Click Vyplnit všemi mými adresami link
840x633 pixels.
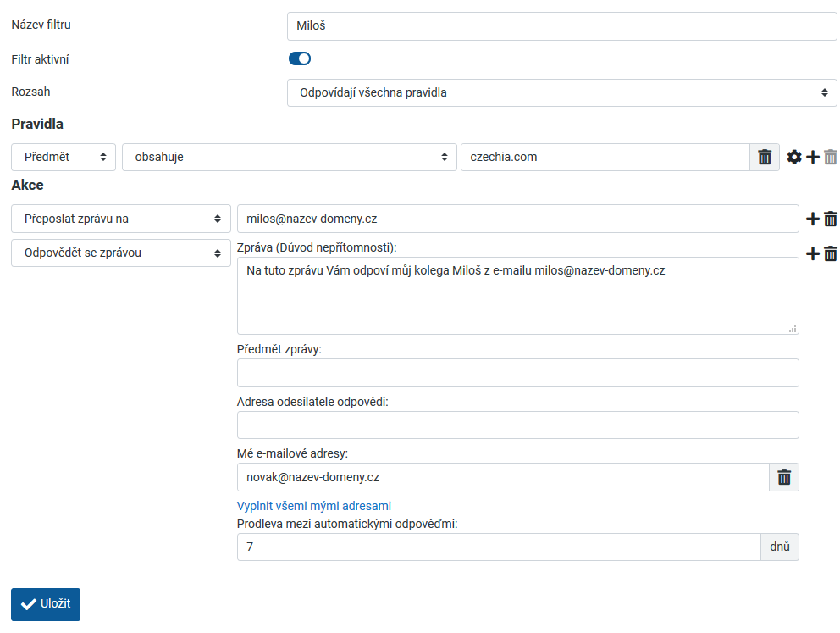(313, 506)
